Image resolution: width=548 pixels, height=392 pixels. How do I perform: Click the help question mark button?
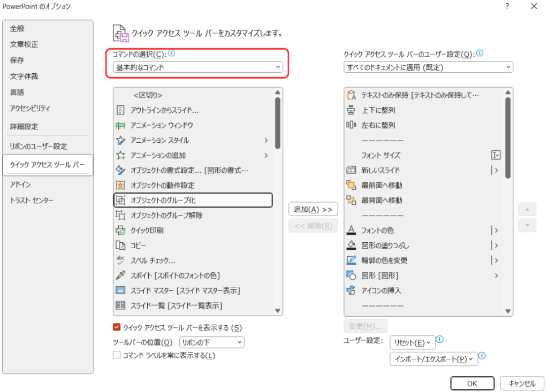click(x=507, y=6)
